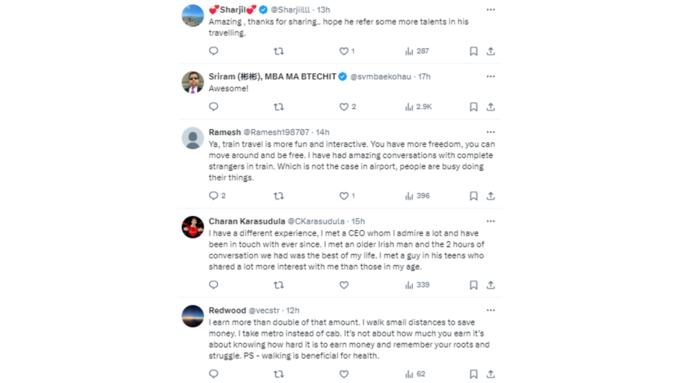Open replies on Ramesh's tweet with 2 comments
680x383 pixels.
point(217,196)
